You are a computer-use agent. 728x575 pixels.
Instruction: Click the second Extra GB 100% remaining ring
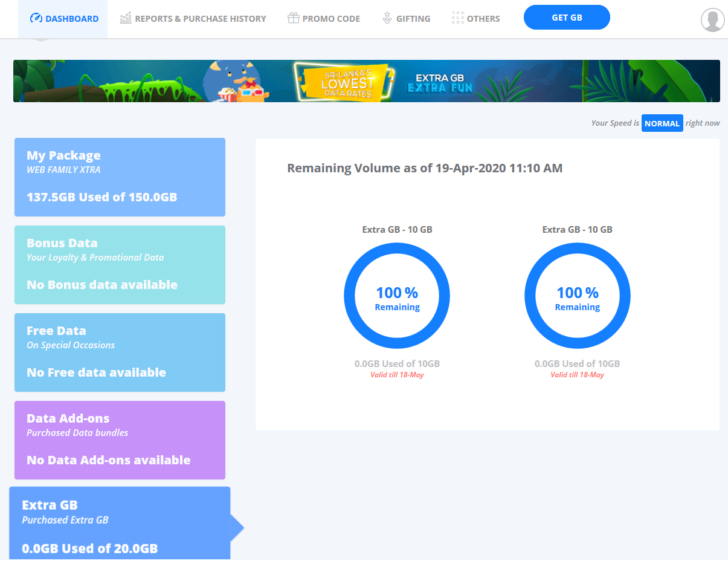(578, 296)
